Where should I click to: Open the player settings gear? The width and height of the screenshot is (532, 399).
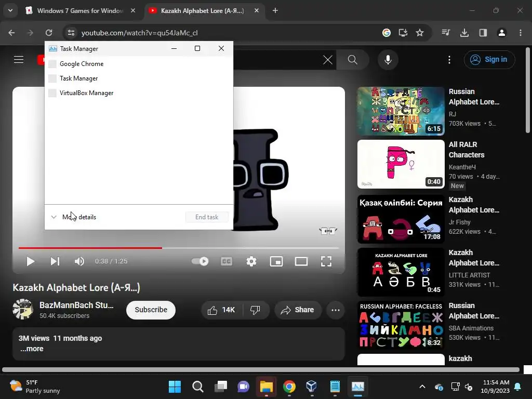(x=251, y=261)
